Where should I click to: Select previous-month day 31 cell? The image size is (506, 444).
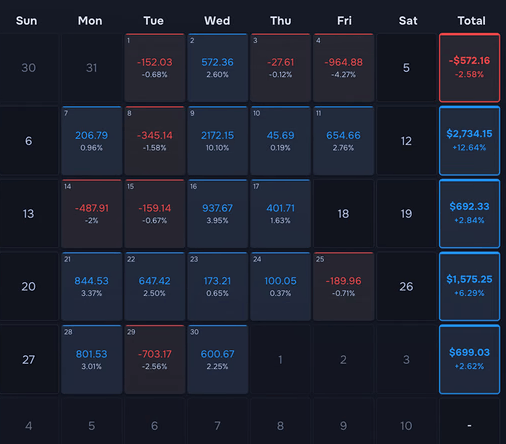[92, 68]
